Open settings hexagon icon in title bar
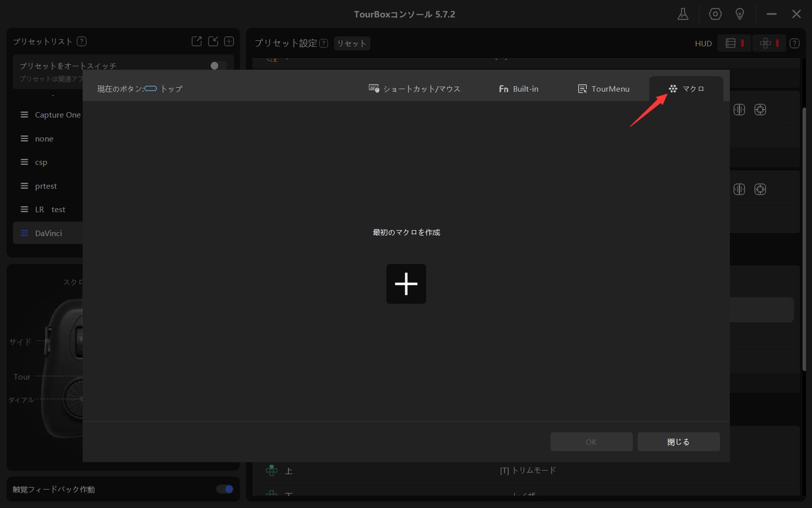 click(x=715, y=14)
